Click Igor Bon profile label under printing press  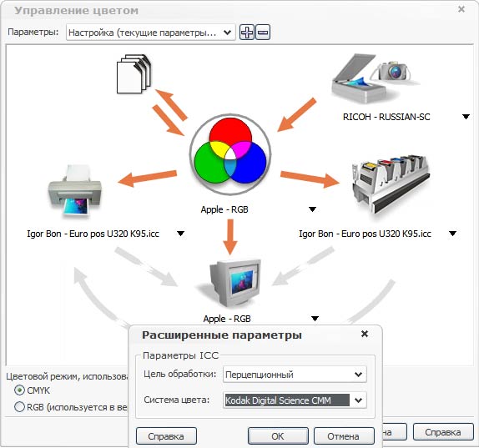point(365,234)
